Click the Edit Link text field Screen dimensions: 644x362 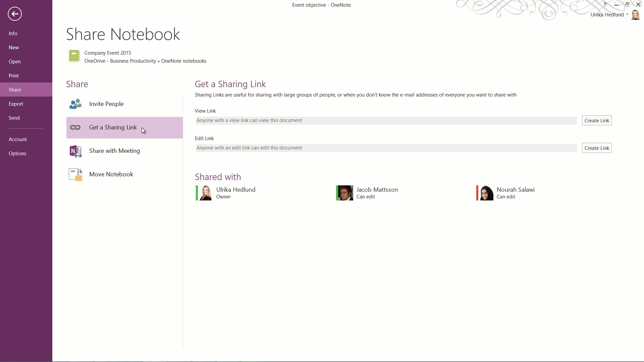point(386,148)
